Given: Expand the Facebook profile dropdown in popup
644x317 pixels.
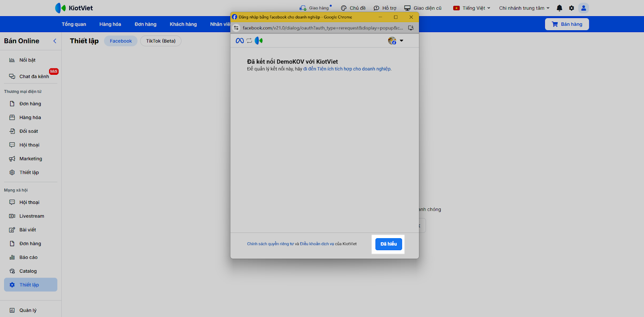Looking at the screenshot, I should click(x=401, y=41).
